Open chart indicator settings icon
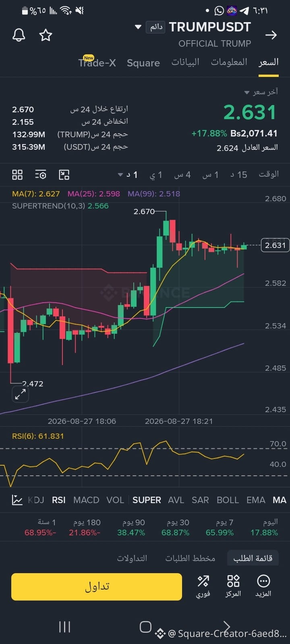This screenshot has width=290, height=644. pyautogui.click(x=41, y=175)
